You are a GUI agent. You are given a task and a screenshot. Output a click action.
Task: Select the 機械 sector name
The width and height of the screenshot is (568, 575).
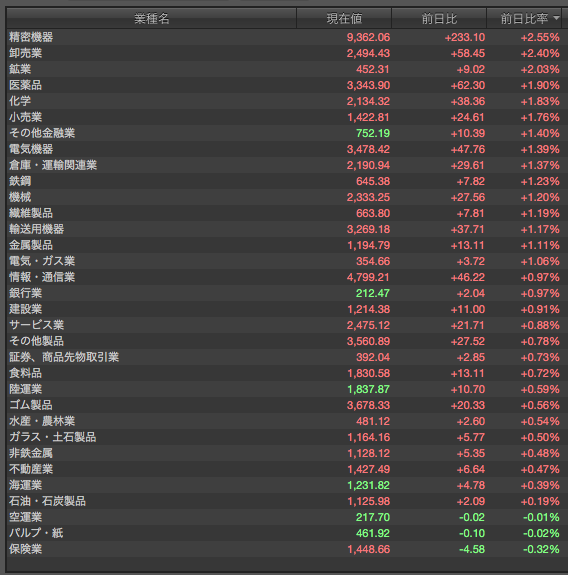coord(20,197)
